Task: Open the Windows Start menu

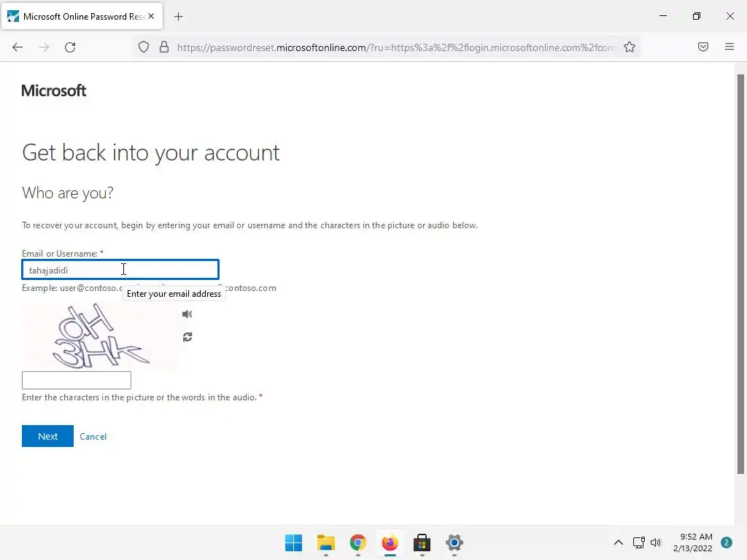Action: [x=293, y=542]
